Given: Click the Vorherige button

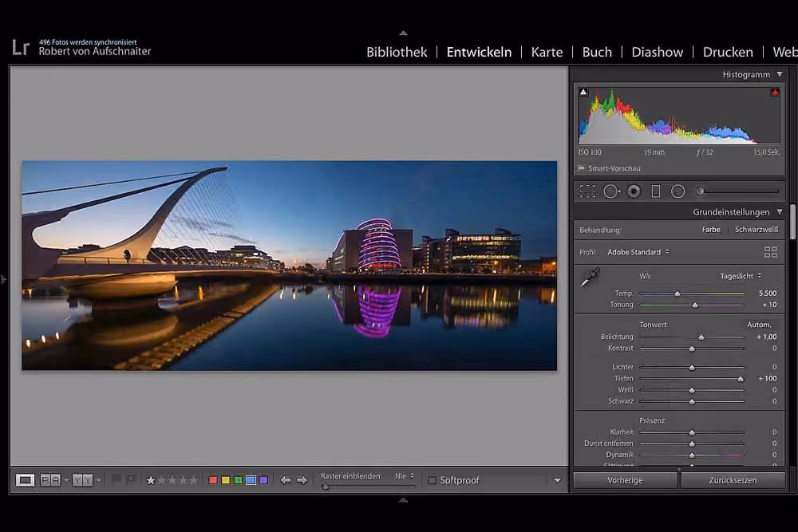Looking at the screenshot, I should 625,480.
